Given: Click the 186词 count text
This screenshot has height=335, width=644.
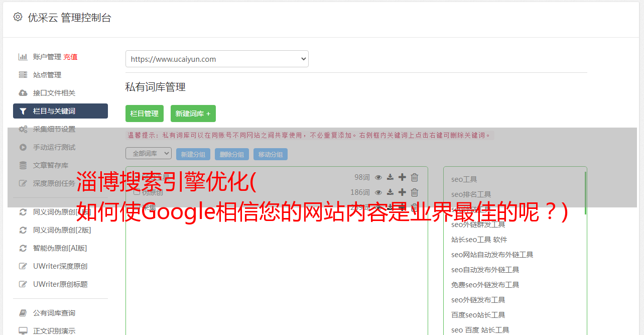Looking at the screenshot, I should 360,192.
